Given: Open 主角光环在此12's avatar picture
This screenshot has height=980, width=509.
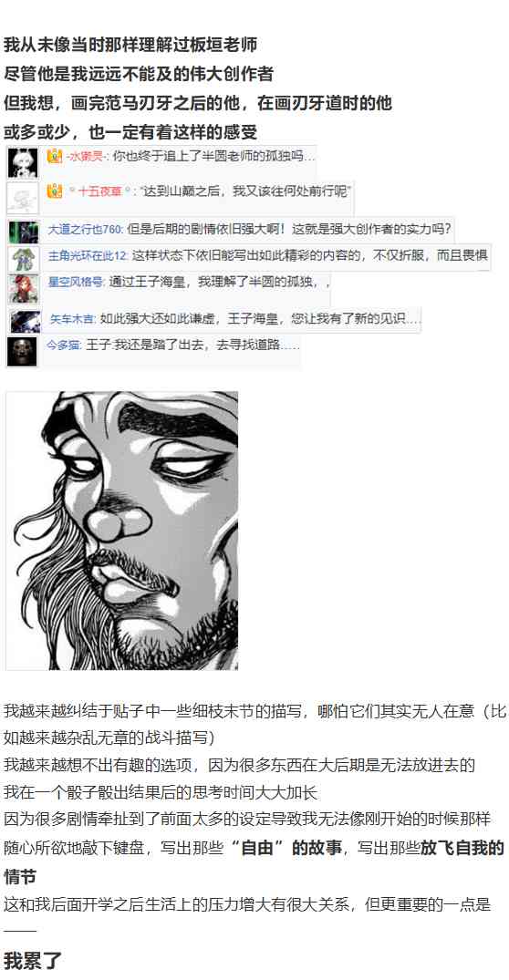Looking at the screenshot, I should (23, 259).
